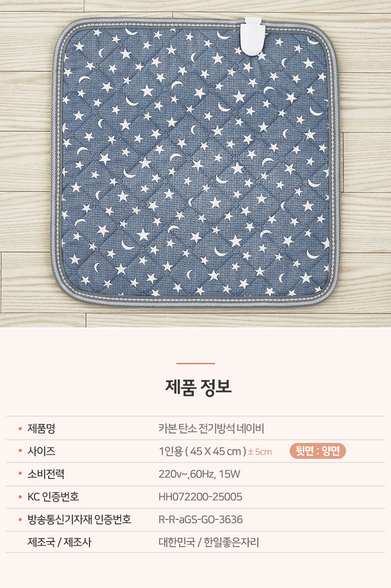Click the orange bullet beside 사이즈

(20, 451)
